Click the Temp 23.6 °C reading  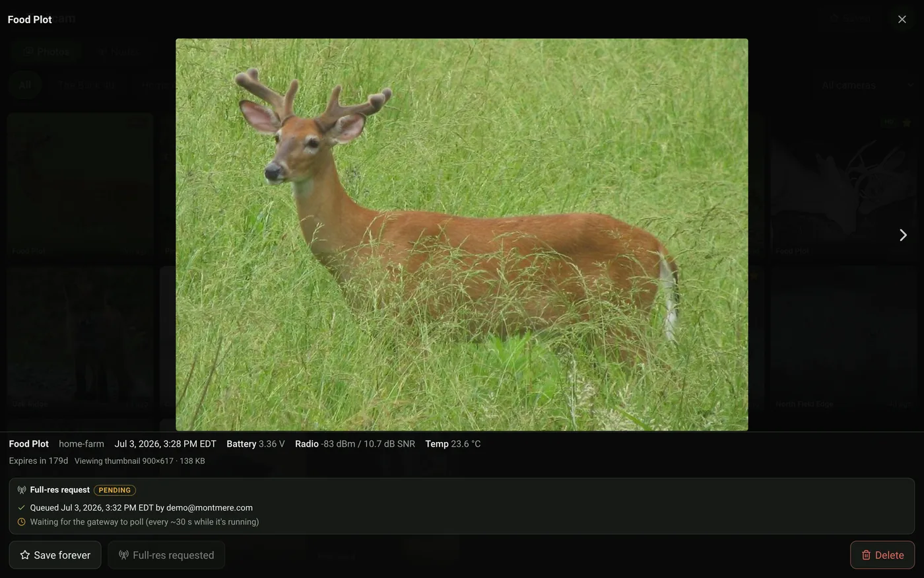click(x=453, y=444)
